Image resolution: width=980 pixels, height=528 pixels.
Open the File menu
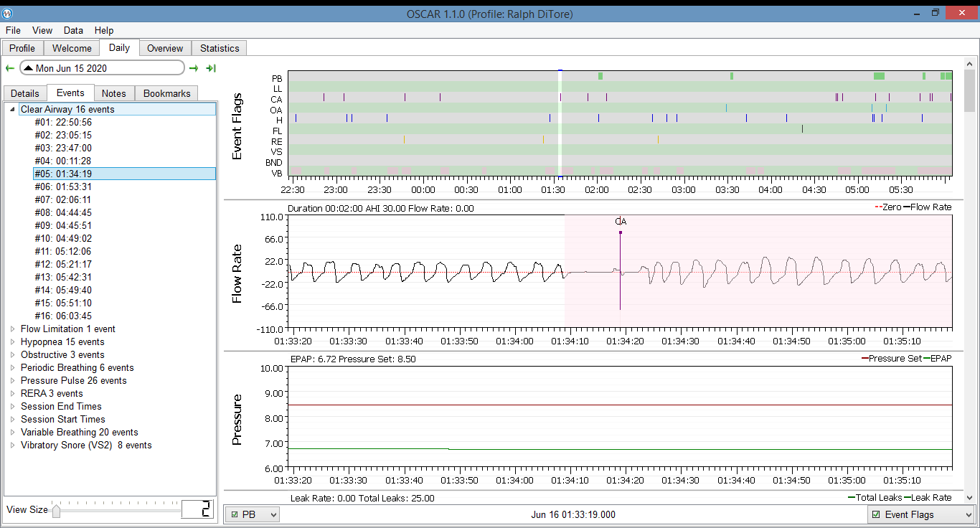coord(13,31)
